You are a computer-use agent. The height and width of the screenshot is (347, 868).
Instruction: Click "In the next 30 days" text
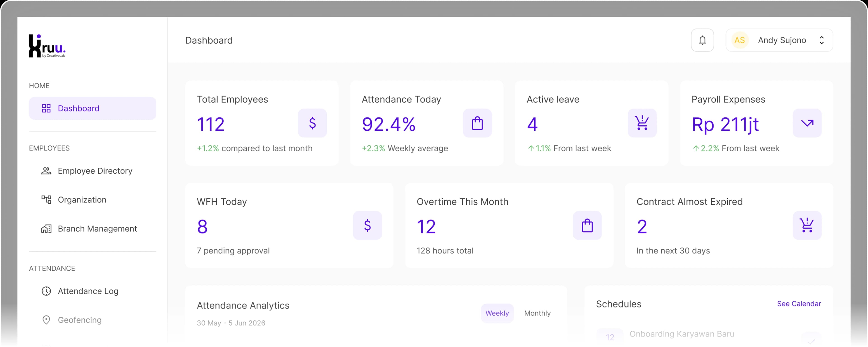pyautogui.click(x=673, y=251)
